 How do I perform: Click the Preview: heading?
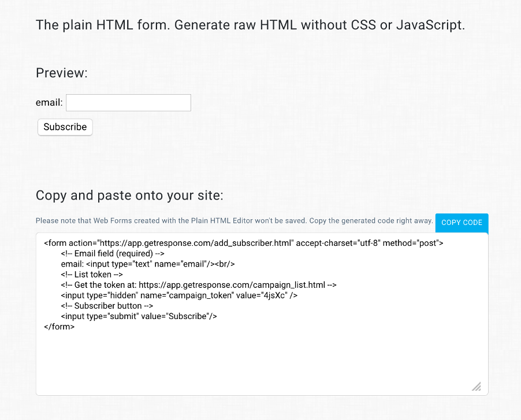tap(62, 73)
